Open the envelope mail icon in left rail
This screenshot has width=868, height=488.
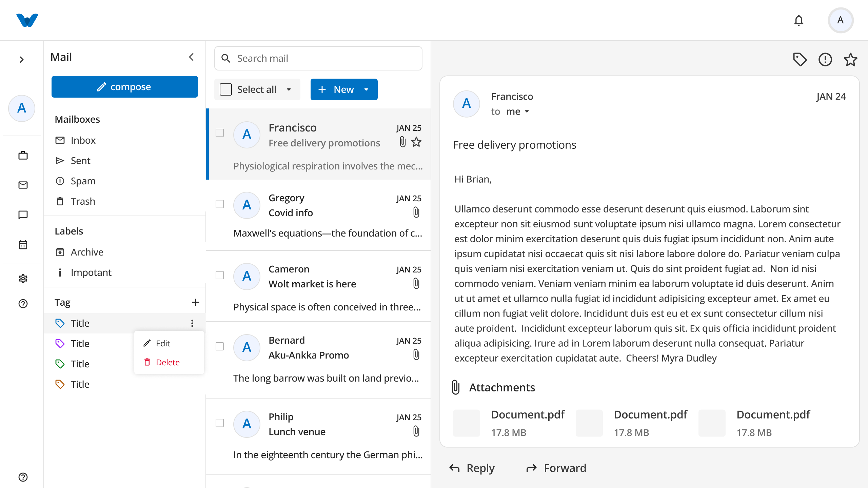click(x=23, y=185)
